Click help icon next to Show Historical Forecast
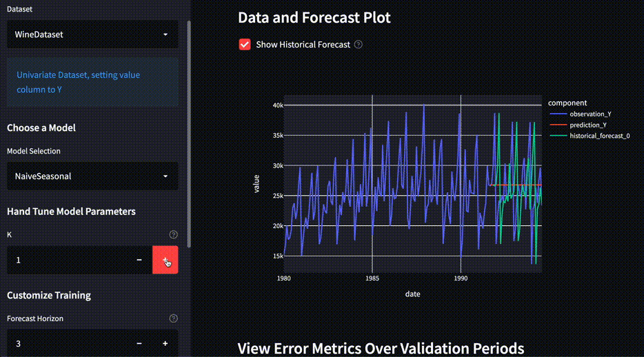The width and height of the screenshot is (644, 357). (x=358, y=45)
